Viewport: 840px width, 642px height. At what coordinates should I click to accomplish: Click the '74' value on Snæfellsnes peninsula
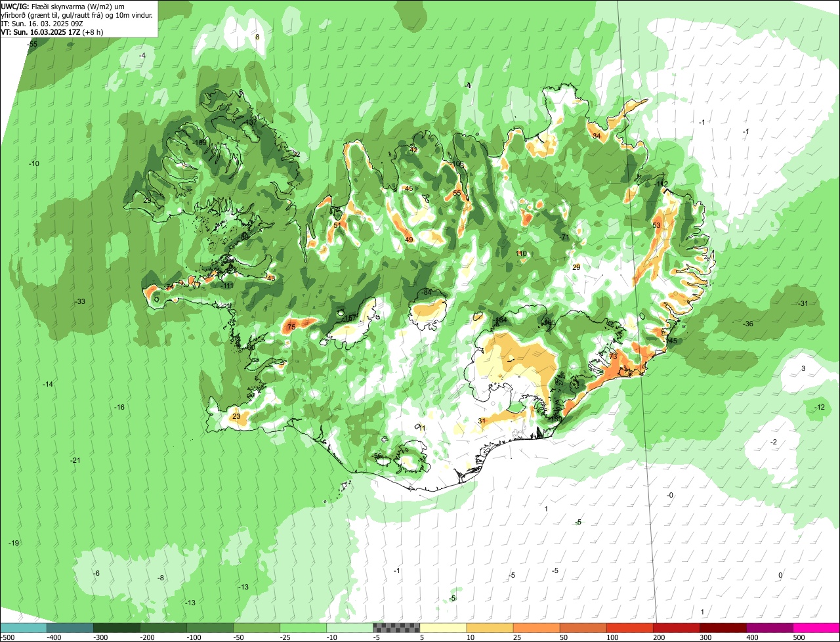(x=170, y=287)
